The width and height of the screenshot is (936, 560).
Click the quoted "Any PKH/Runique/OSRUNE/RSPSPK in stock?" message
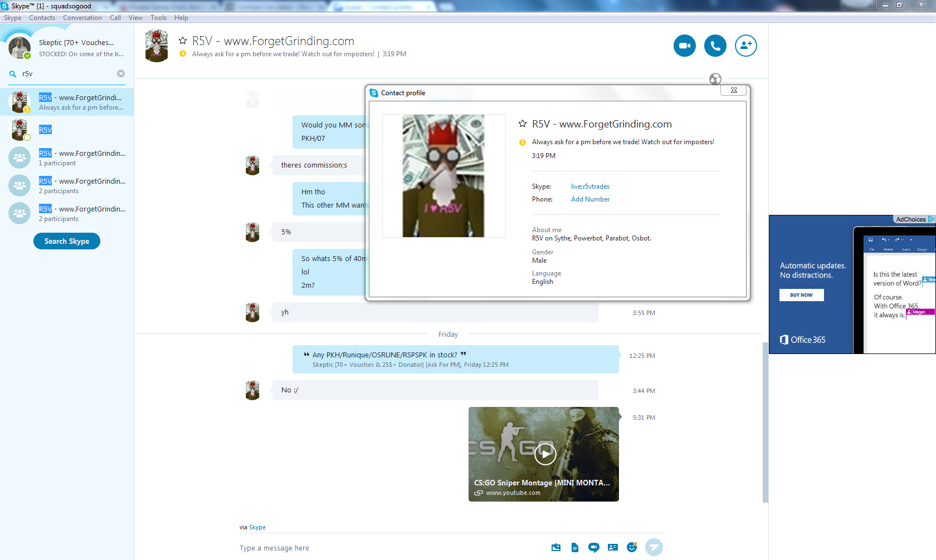455,359
